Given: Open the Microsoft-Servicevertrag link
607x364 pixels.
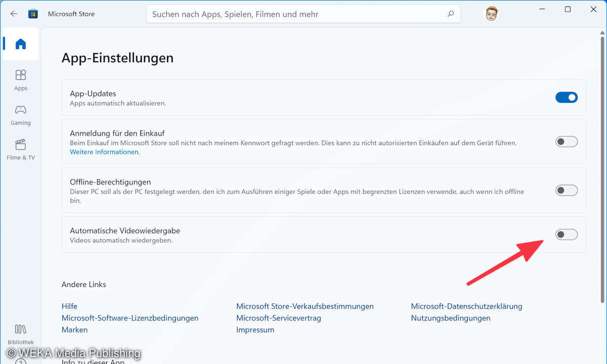Looking at the screenshot, I should pos(279,318).
